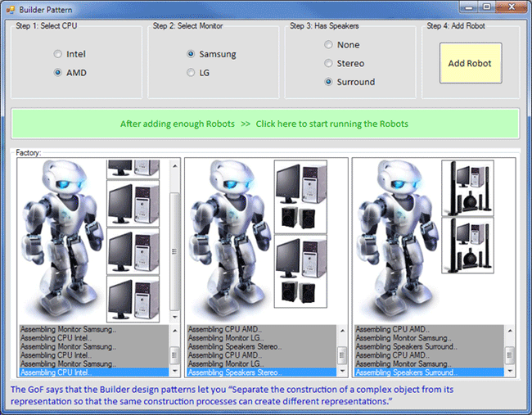Select highlighted 'Assembling CPU Intel..' log row
Screen dimensions: 532x415
tap(94, 372)
